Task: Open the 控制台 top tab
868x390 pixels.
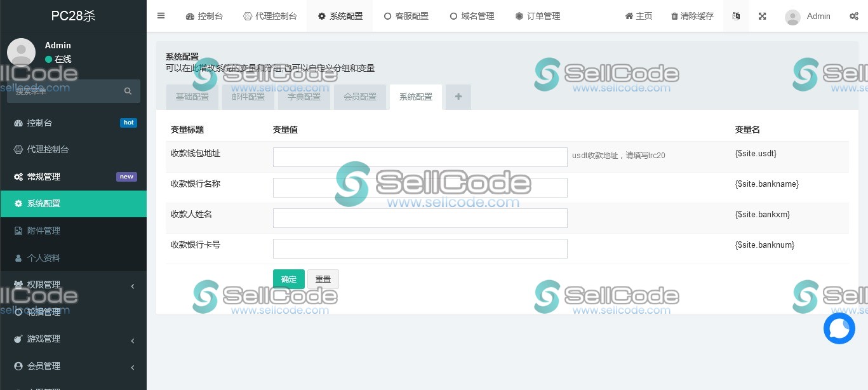Action: (204, 16)
